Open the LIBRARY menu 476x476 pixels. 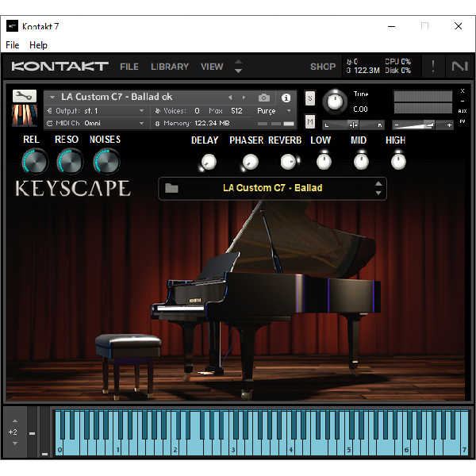(170, 67)
